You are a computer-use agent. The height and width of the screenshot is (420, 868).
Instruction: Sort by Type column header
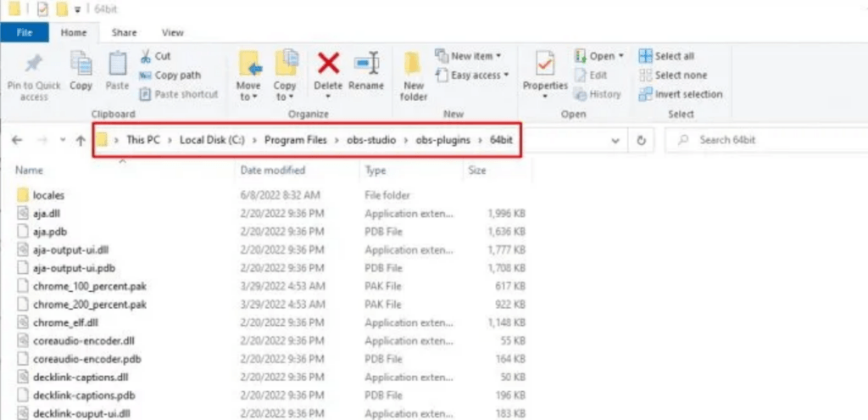376,170
